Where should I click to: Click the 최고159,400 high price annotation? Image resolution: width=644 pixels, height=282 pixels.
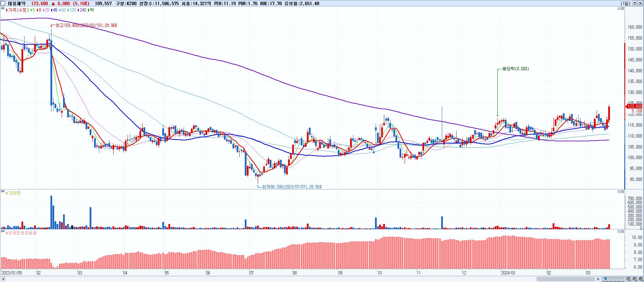86,26
